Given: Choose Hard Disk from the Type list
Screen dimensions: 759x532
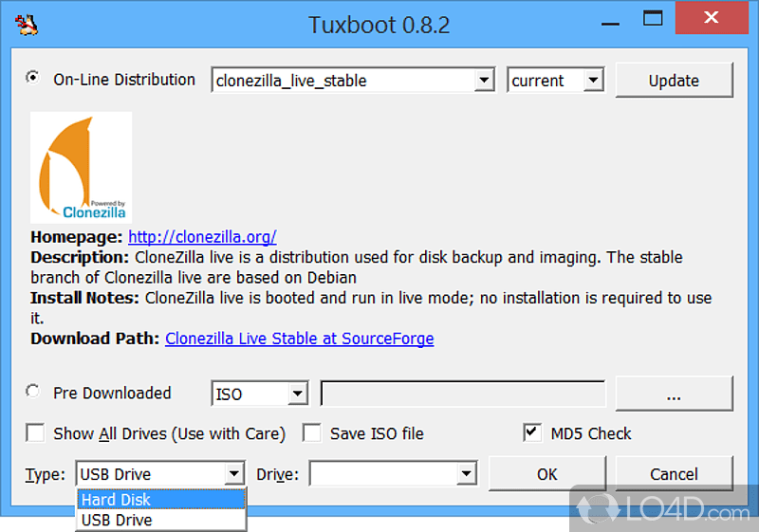Looking at the screenshot, I should click(161, 500).
